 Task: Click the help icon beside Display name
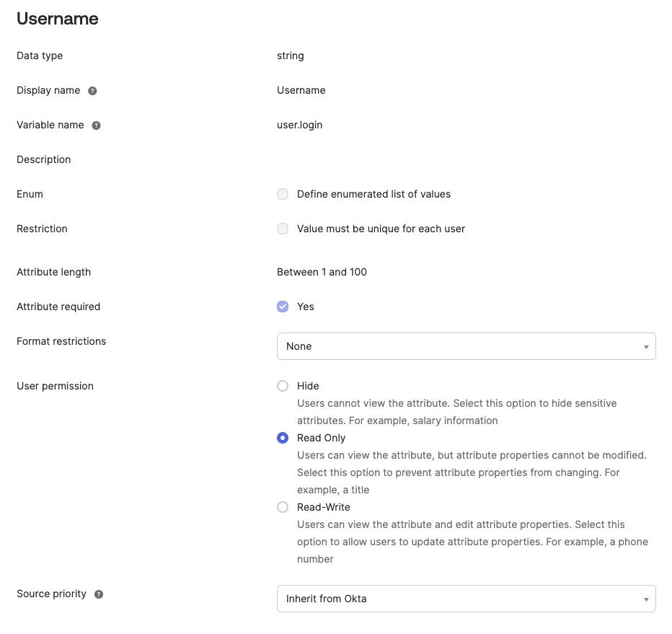[92, 91]
